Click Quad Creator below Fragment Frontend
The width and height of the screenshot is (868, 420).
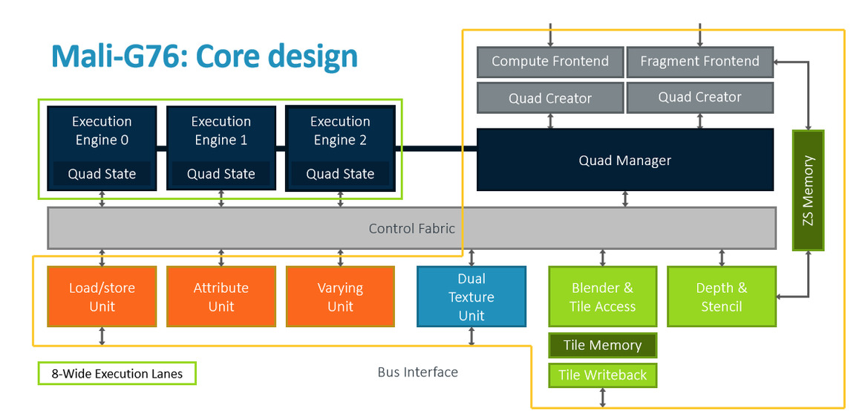[x=699, y=97]
